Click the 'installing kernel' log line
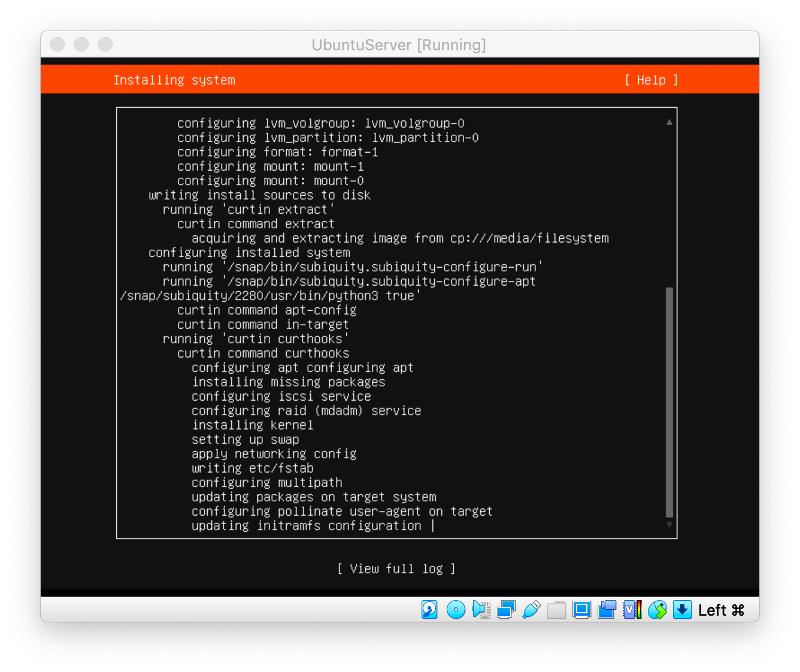800x672 pixels. pos(253,425)
